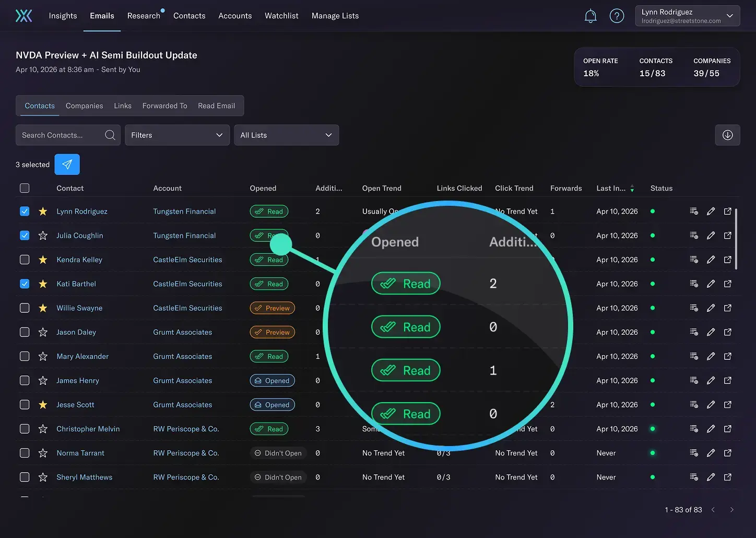Edit Norma Tarrant with the pencil icon
This screenshot has height=538, width=756.
(711, 453)
